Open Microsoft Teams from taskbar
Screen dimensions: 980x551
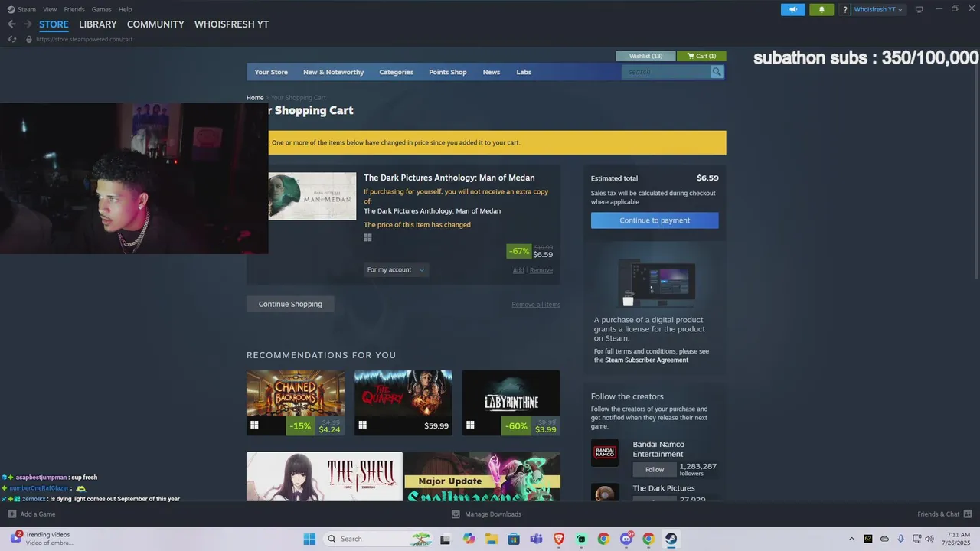click(x=536, y=539)
